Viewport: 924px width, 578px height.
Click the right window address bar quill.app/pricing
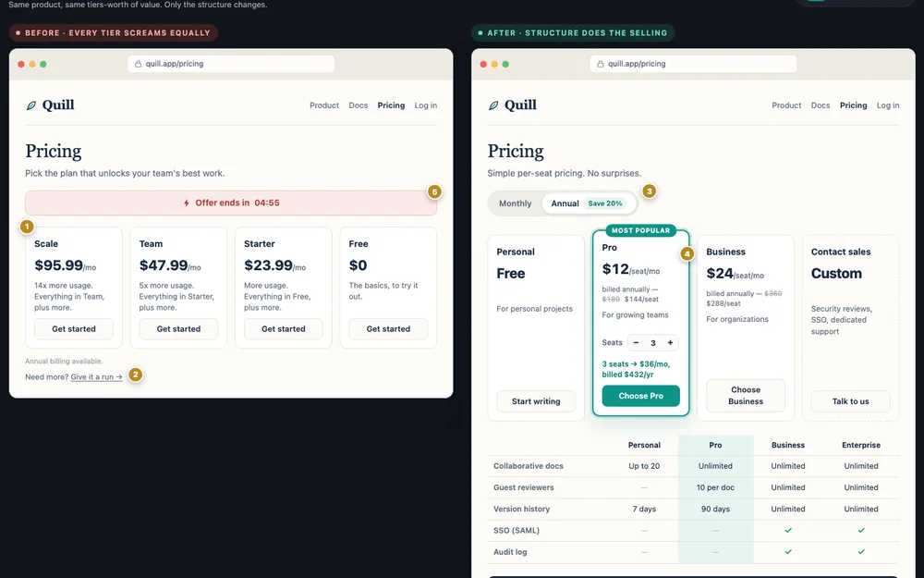[x=693, y=64]
